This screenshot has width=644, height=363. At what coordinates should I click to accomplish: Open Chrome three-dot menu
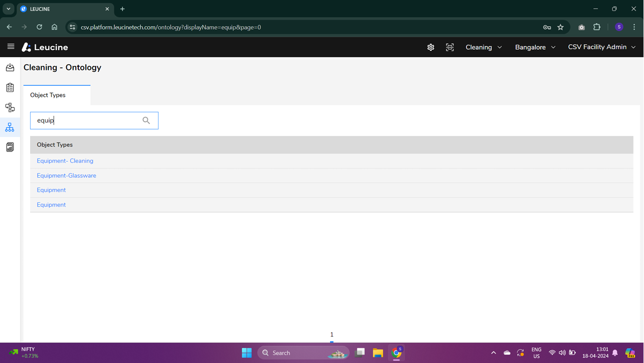[634, 27]
